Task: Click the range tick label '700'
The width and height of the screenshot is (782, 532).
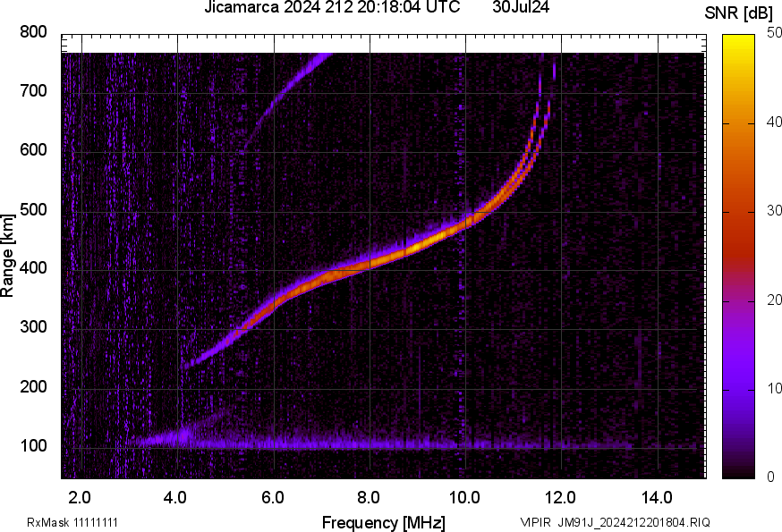Action: (x=33, y=91)
